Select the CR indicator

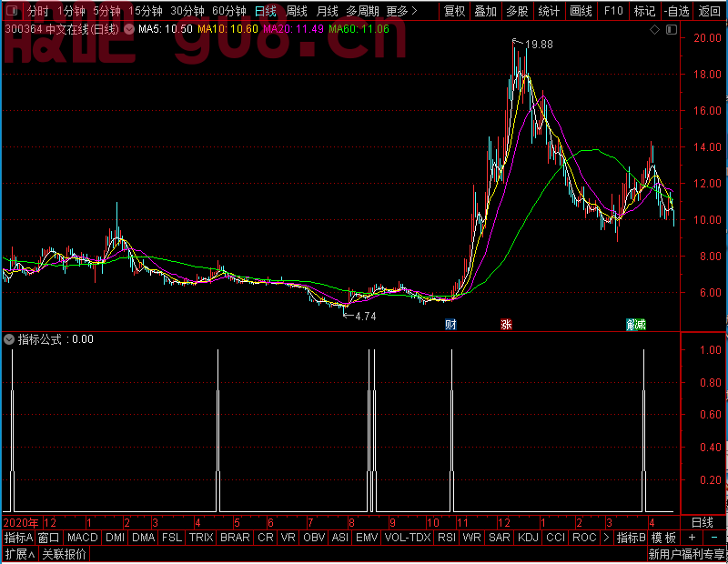pos(266,538)
